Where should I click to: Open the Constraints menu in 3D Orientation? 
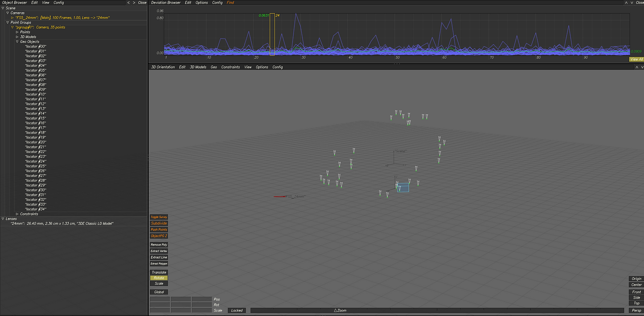(x=230, y=67)
